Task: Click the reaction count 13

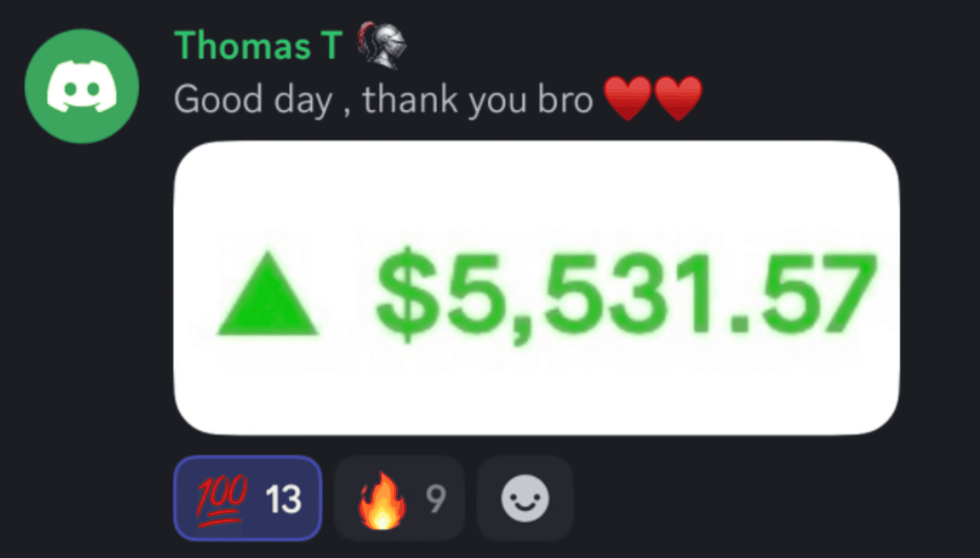Action: pos(283,499)
